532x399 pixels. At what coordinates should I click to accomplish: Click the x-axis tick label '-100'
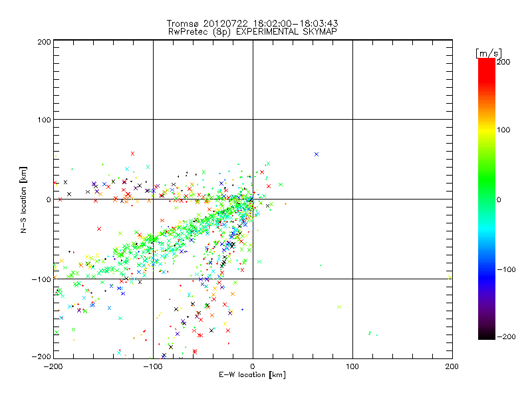coord(153,366)
